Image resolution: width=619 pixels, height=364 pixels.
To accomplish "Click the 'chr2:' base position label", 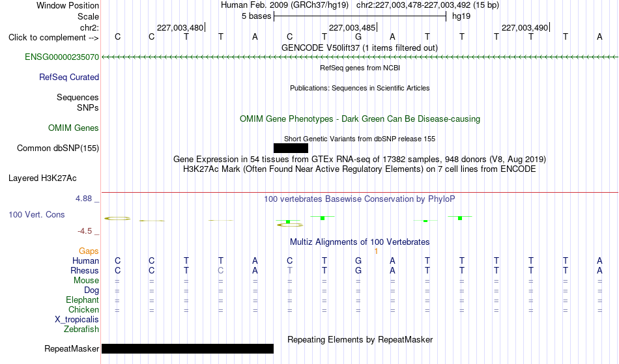I will pyautogui.click(x=89, y=27).
